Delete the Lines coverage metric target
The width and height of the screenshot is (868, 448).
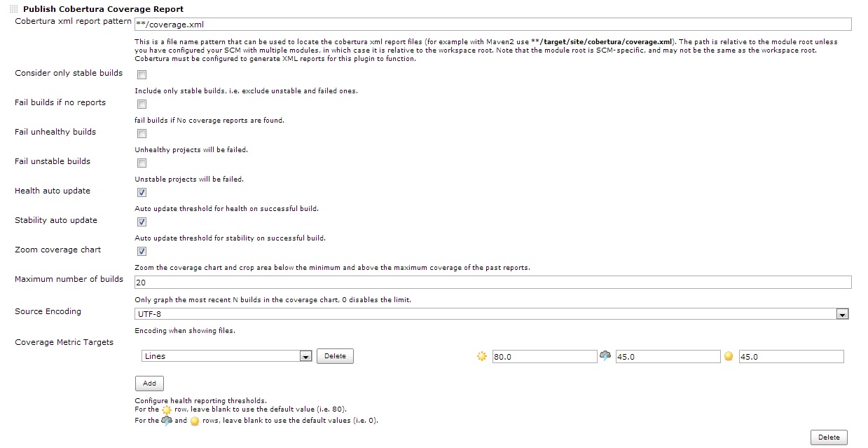335,356
